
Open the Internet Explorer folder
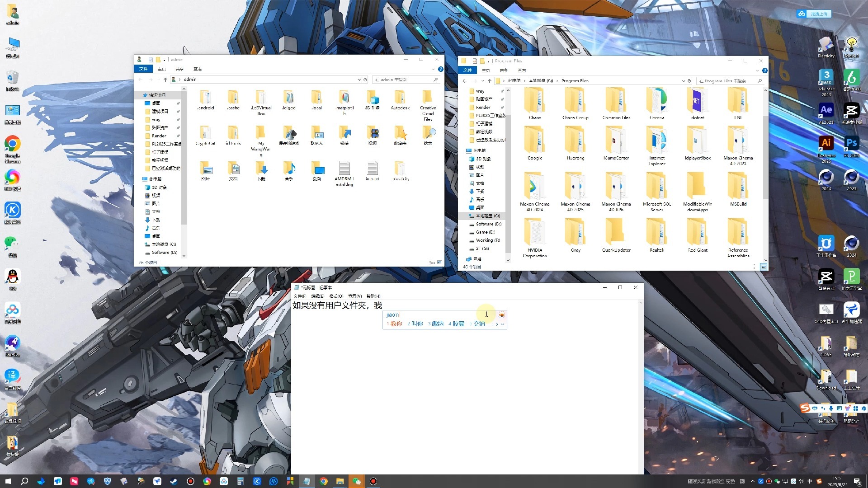tap(657, 146)
